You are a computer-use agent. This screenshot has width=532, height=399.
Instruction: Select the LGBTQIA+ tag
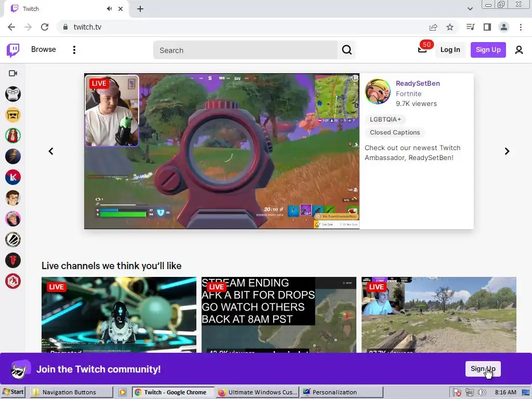click(x=385, y=119)
